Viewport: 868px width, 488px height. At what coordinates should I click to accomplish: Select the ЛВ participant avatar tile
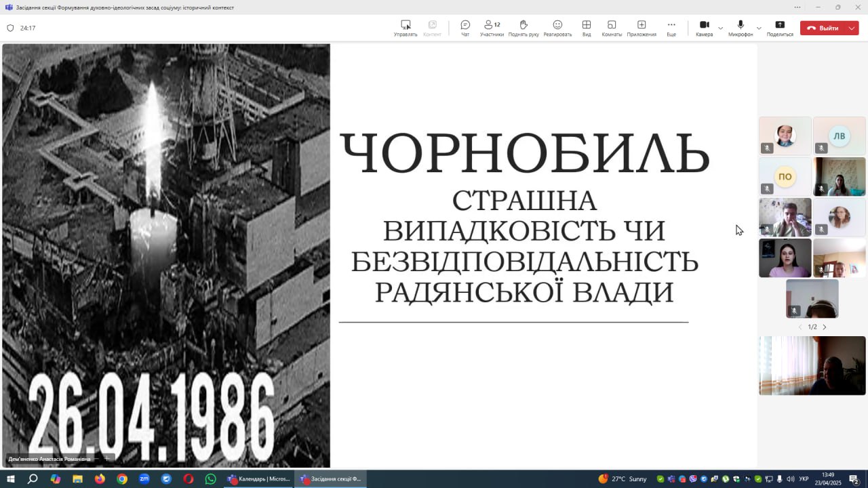tap(840, 136)
